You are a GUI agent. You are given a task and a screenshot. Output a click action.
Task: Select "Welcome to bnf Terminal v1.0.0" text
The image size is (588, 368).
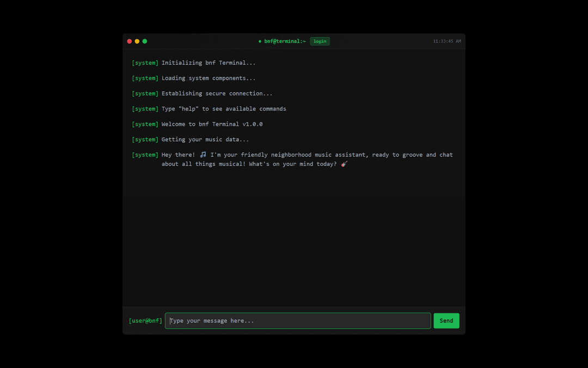212,124
